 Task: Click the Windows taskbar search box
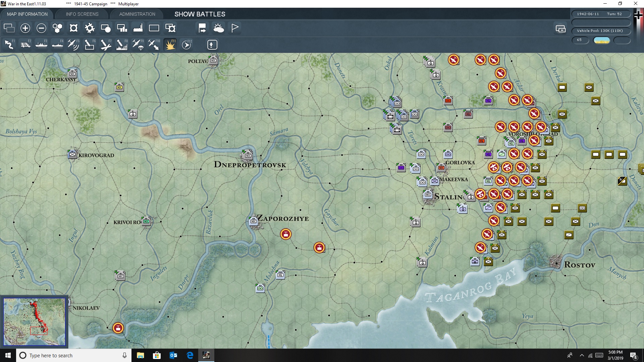click(74, 355)
